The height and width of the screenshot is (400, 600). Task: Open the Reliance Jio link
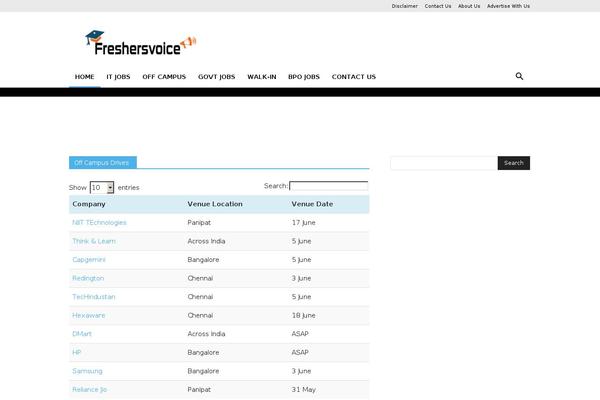(x=90, y=390)
